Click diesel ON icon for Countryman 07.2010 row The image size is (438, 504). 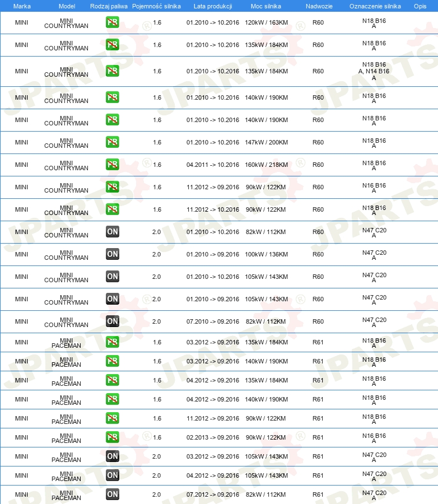113,321
